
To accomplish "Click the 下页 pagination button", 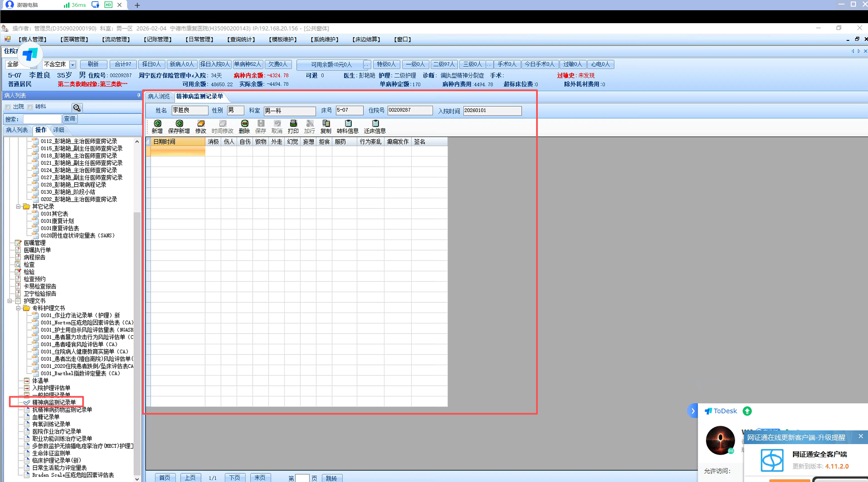I will tap(235, 478).
